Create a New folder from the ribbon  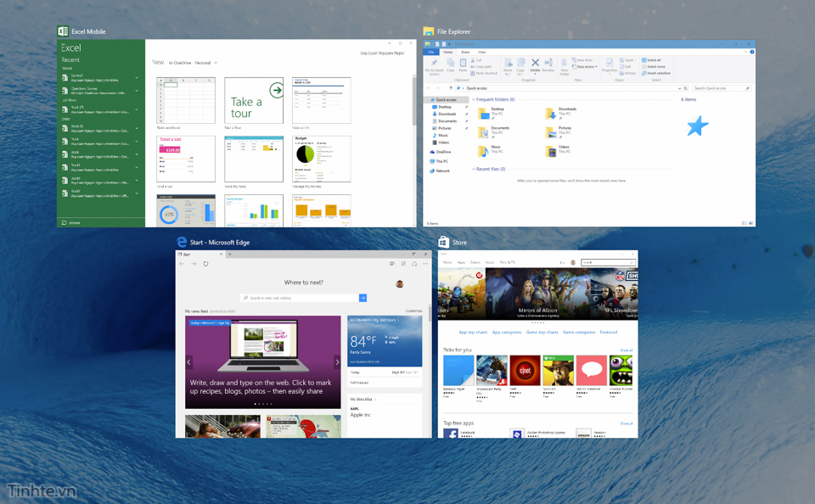565,68
